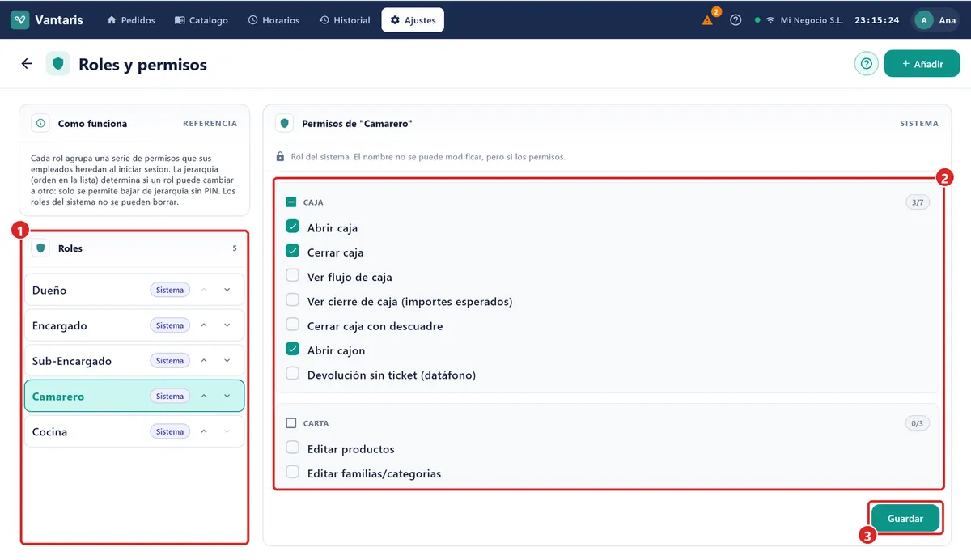
Task: Move the Camarero role up
Action: pos(204,396)
